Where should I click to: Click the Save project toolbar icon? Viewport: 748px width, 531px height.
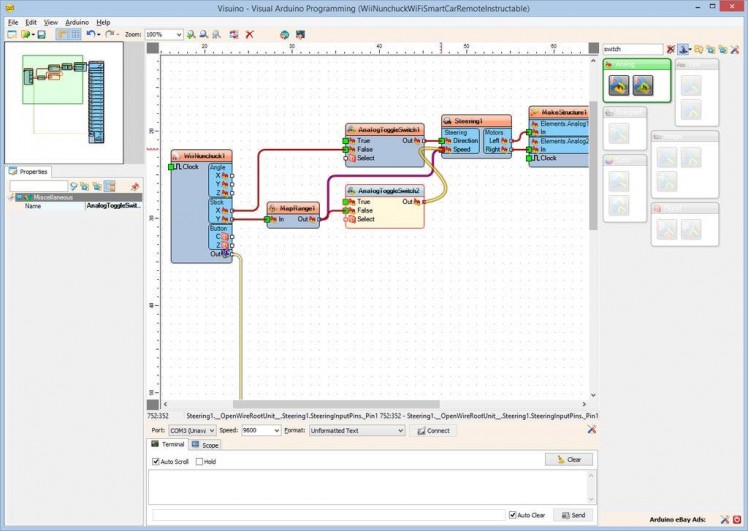[41, 34]
